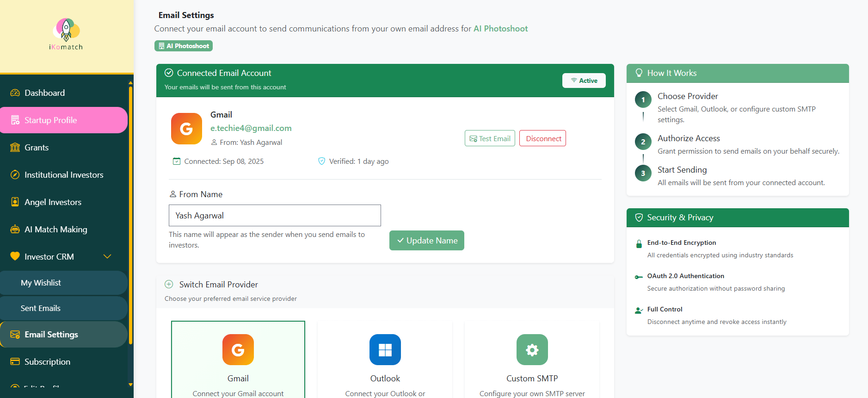Viewport: 868px width, 398px height.
Task: Click the Connected Email Account check icon
Action: point(169,73)
